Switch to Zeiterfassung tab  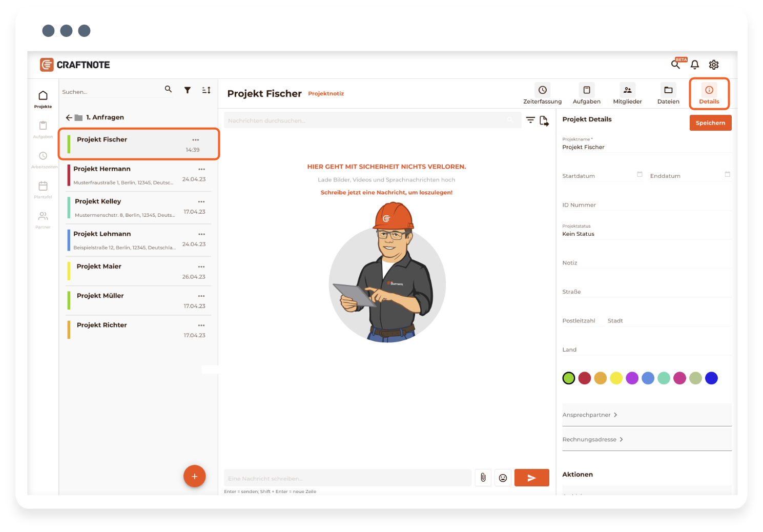click(x=543, y=94)
